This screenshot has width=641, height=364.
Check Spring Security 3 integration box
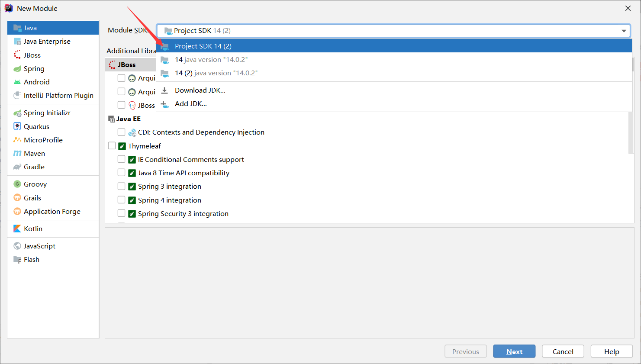(x=122, y=213)
